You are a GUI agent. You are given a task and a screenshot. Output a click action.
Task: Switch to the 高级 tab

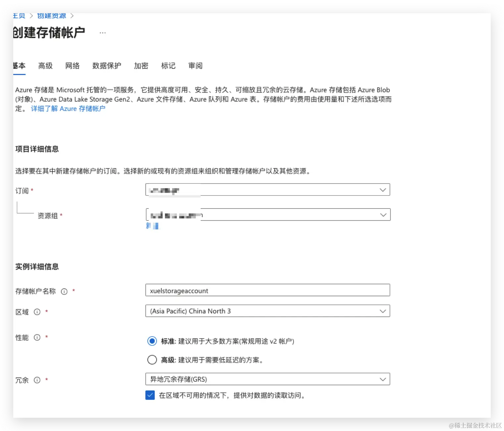pyautogui.click(x=45, y=66)
